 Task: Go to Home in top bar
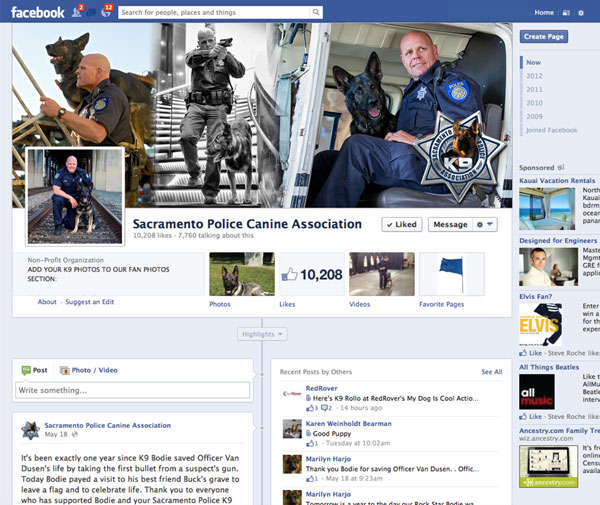544,13
